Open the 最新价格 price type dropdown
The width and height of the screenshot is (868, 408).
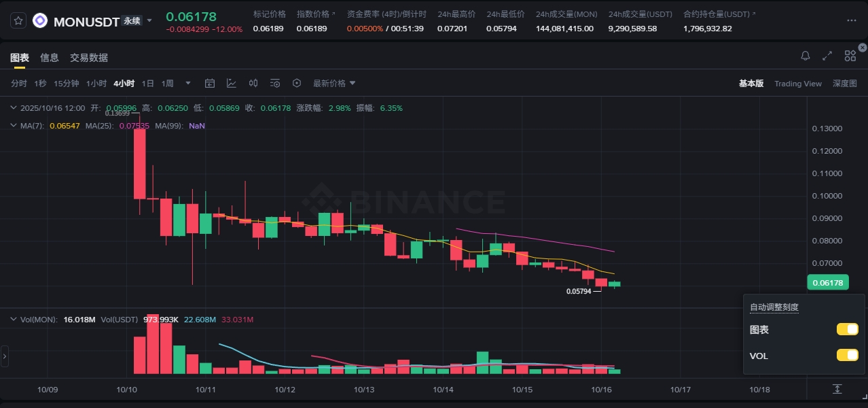(334, 84)
